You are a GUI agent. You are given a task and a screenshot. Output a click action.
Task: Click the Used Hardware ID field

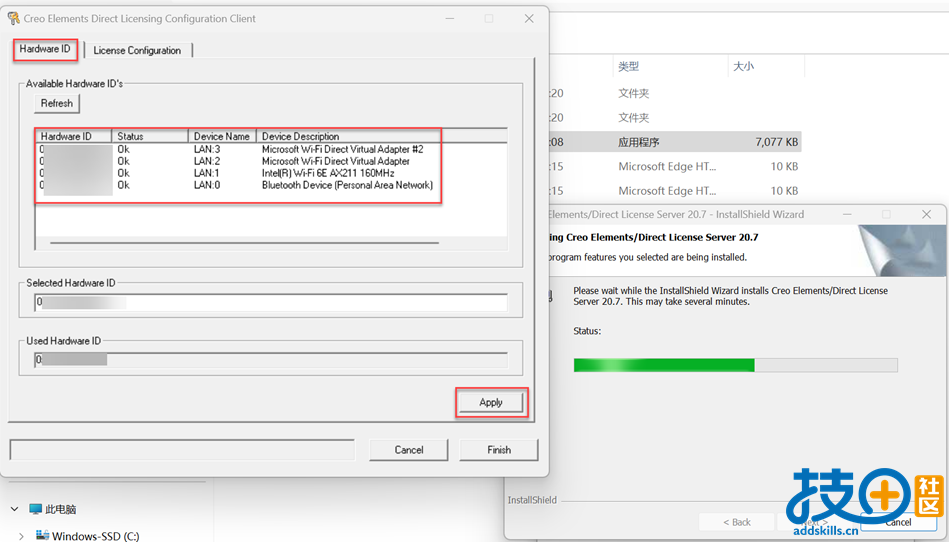tap(271, 360)
